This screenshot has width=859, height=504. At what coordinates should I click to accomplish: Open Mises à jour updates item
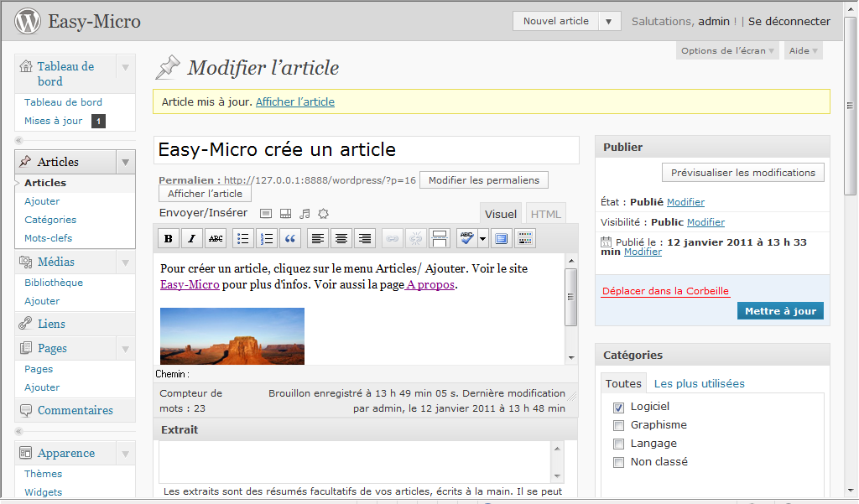[53, 121]
